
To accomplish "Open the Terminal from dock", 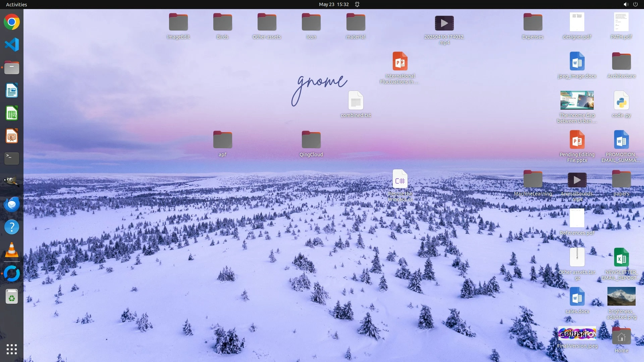I will tap(12, 159).
